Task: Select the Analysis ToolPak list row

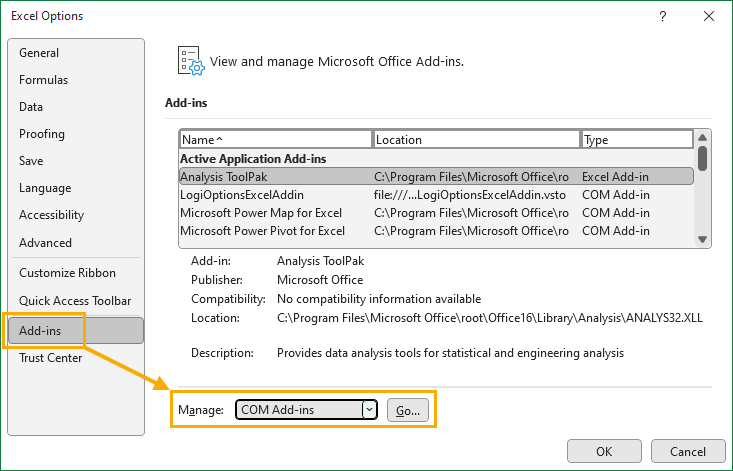Action: [x=436, y=177]
